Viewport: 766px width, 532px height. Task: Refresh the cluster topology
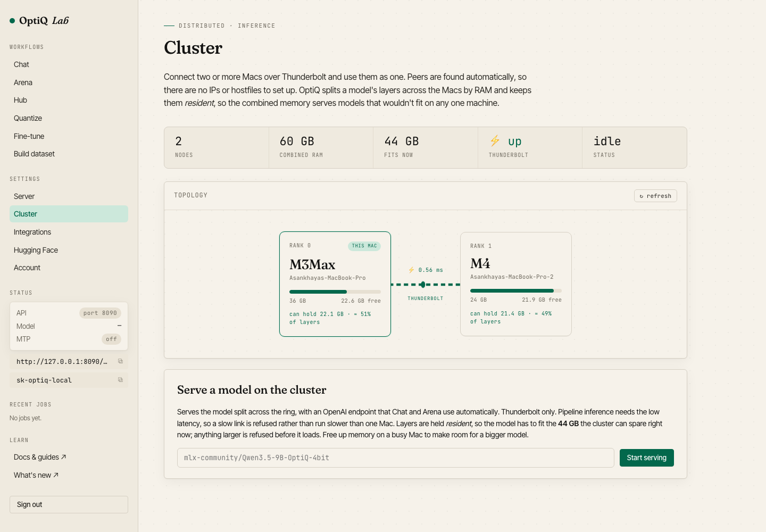[x=655, y=196]
